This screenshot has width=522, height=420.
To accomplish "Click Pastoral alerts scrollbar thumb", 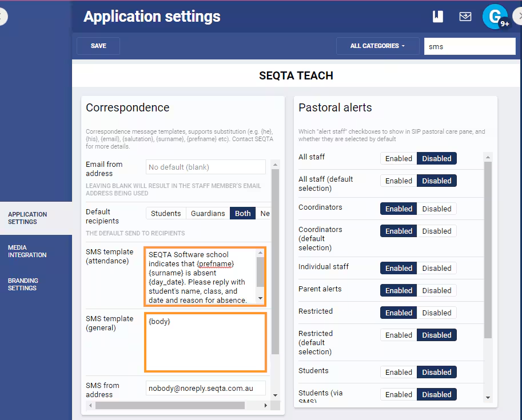I will (x=488, y=250).
